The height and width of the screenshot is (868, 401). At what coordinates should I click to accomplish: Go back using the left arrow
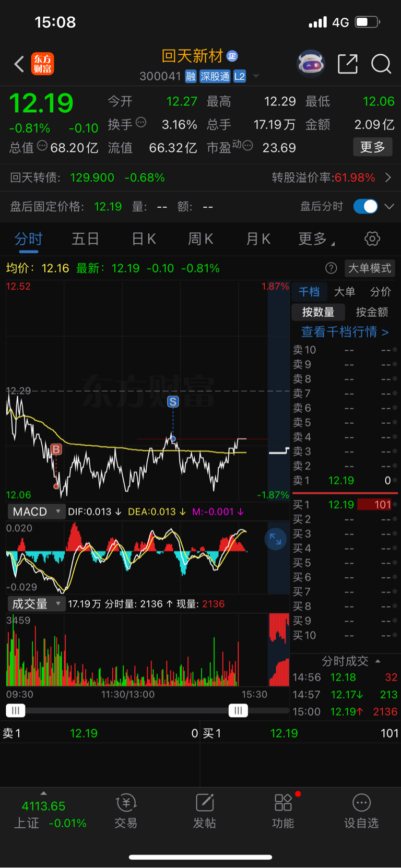(x=19, y=64)
